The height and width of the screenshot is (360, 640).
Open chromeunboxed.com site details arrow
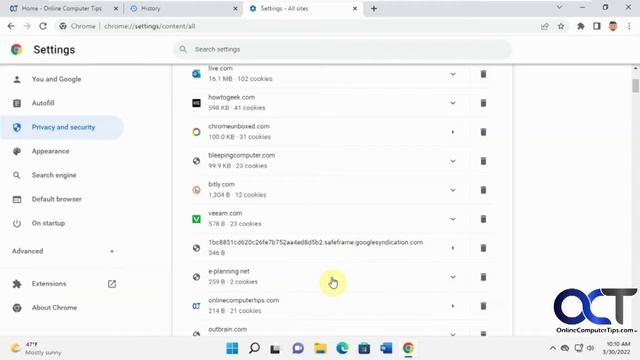click(453, 132)
